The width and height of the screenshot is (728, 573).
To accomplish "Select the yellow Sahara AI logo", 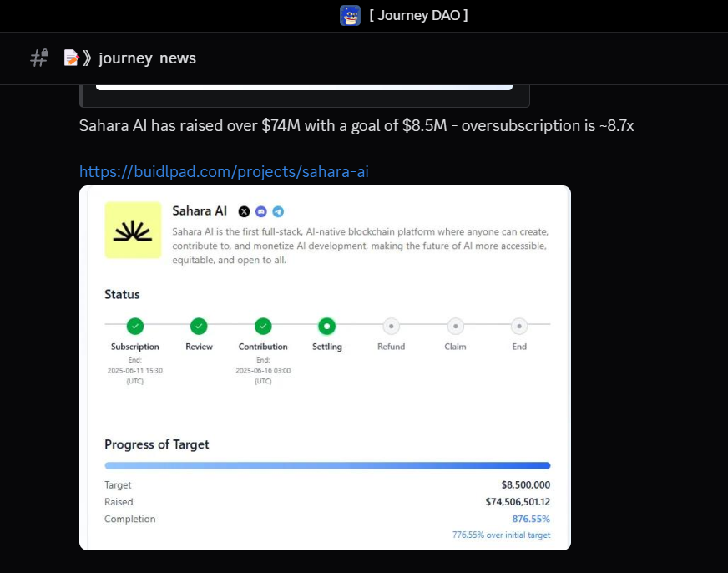I will click(132, 230).
